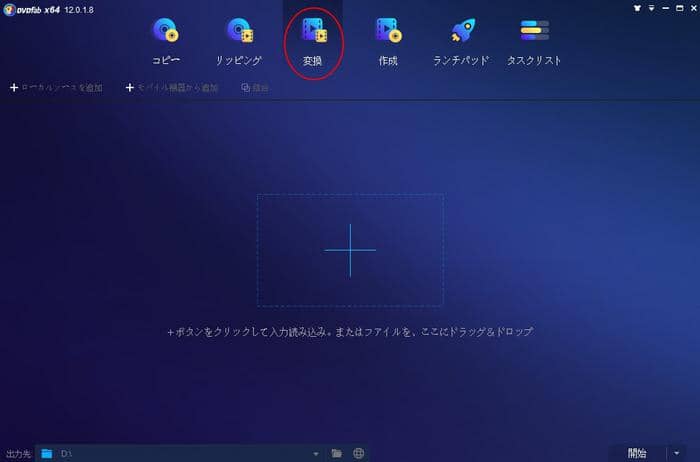700x462 pixels.
Task: Click the 結合 merge button
Action: (x=255, y=87)
